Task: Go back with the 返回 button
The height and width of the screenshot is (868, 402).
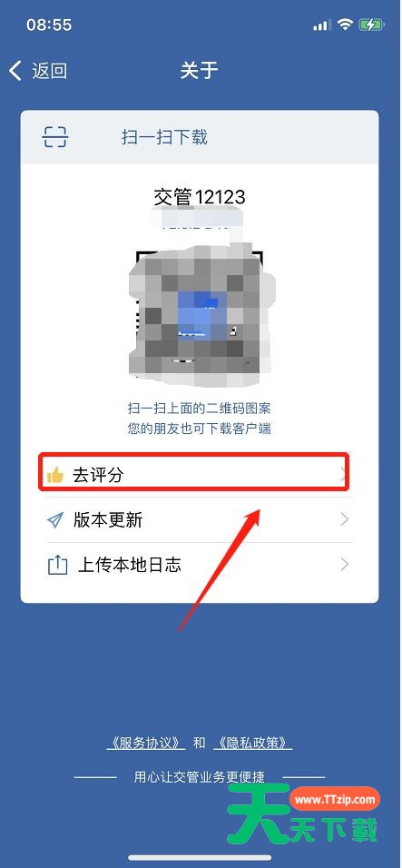Action: click(x=38, y=71)
